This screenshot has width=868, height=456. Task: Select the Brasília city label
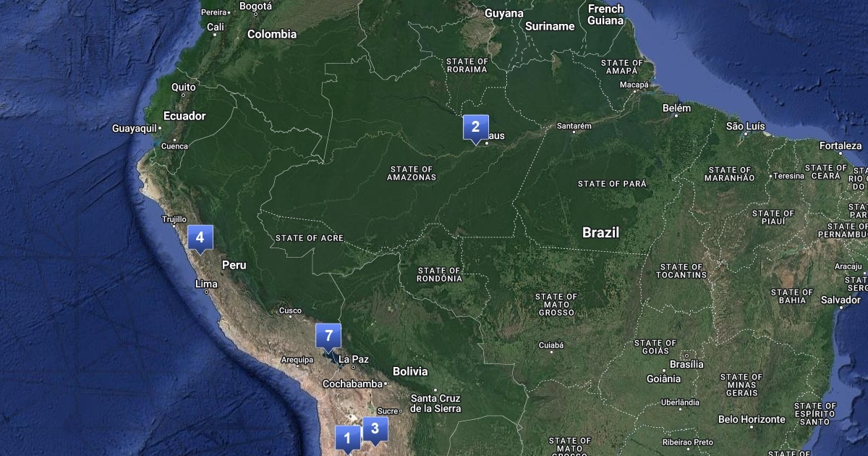pos(686,364)
